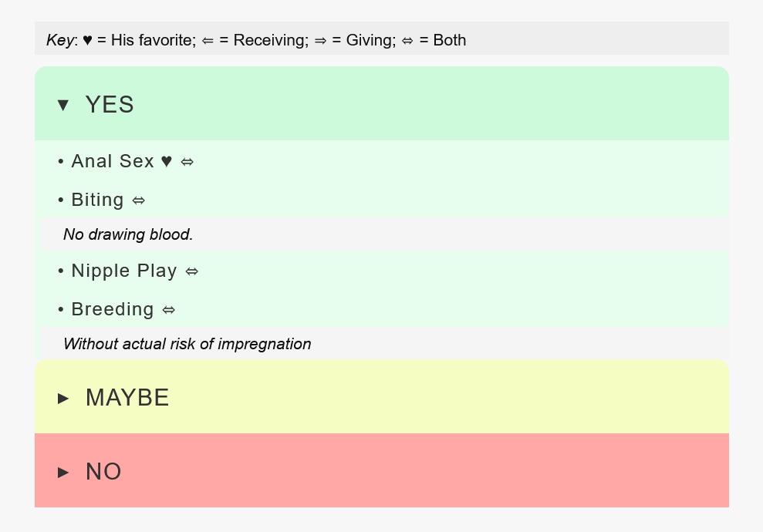Click the 'Without actual risk of impregnation' note
The image size is (763, 532).
(x=187, y=344)
